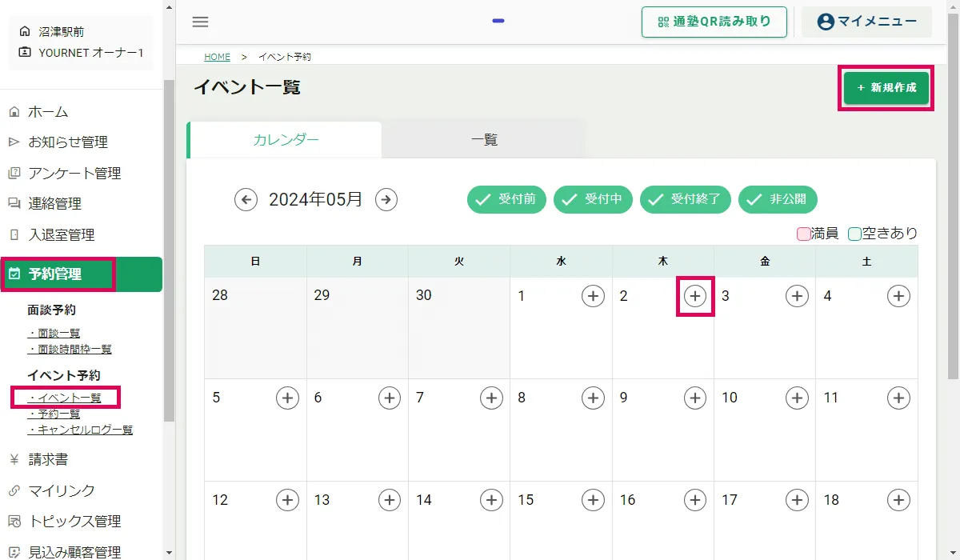Click YOURNET オーナー1 user label
Image resolution: width=960 pixels, height=560 pixels.
(x=91, y=53)
